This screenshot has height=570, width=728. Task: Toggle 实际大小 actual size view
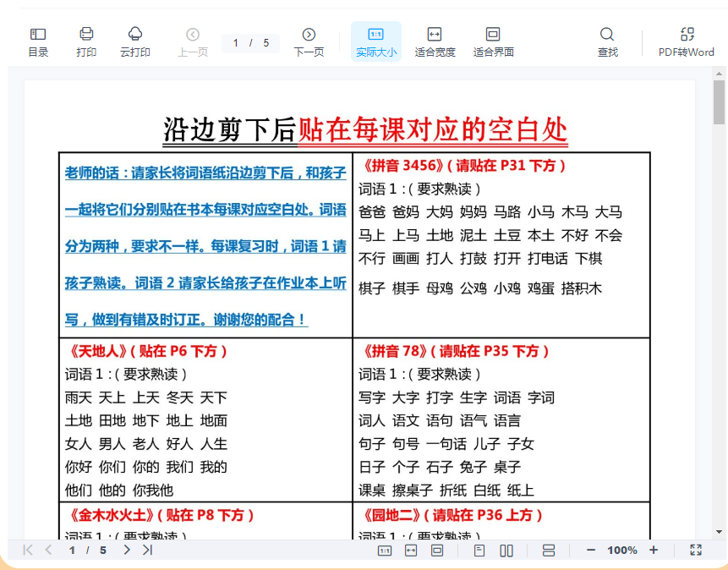point(375,41)
